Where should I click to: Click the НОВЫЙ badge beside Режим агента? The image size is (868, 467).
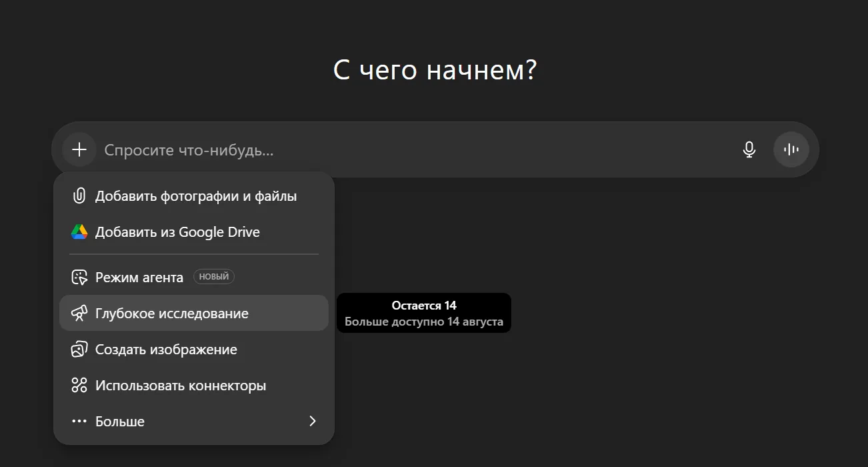point(214,276)
